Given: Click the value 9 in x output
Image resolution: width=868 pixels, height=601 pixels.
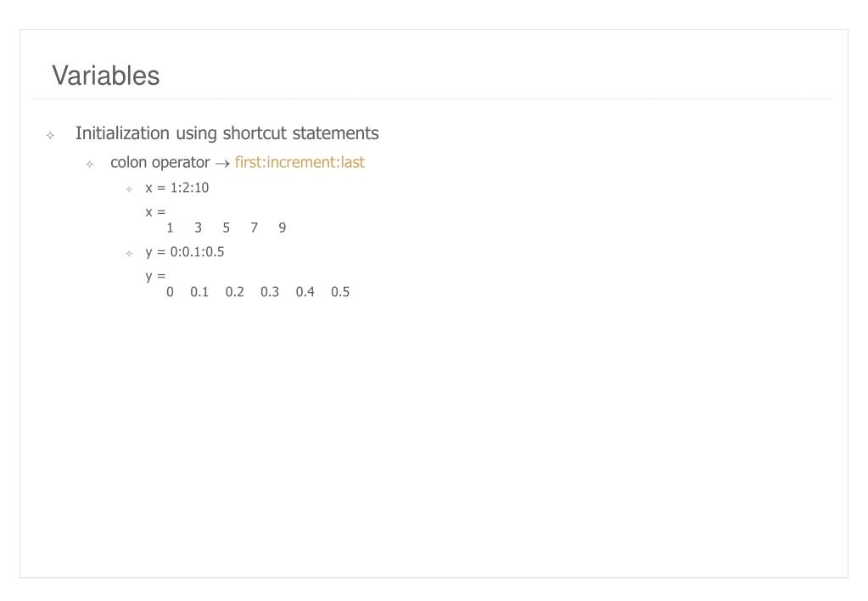Looking at the screenshot, I should coord(283,227).
